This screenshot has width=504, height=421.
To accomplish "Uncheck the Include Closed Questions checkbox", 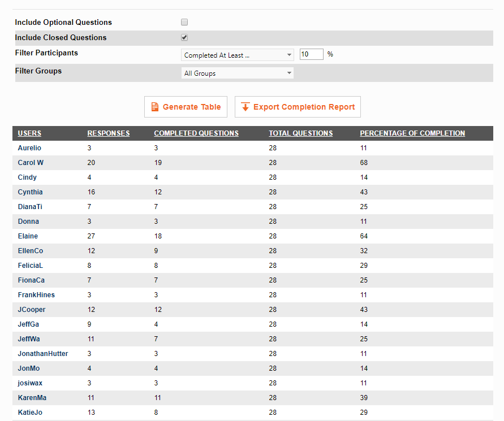I will click(184, 37).
